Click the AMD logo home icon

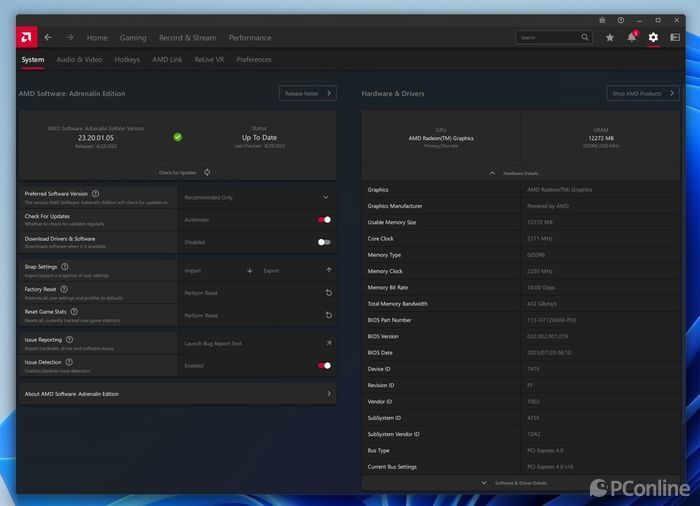[27, 37]
